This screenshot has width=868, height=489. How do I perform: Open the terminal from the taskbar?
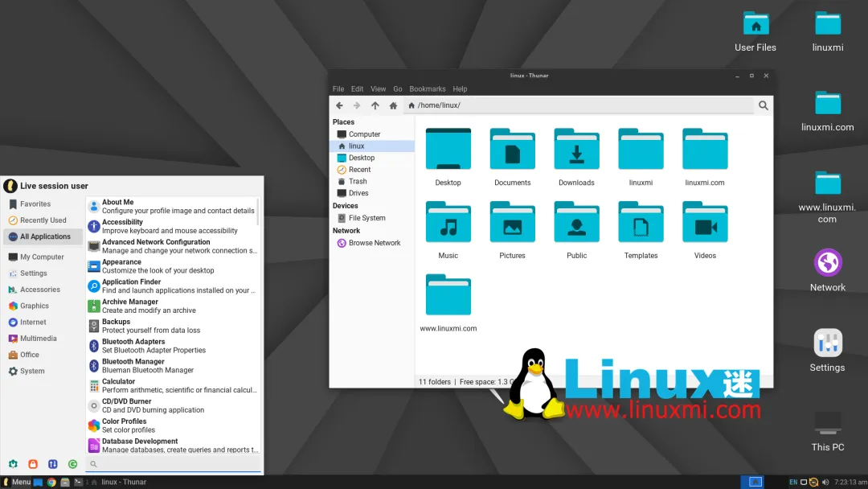tap(78, 483)
